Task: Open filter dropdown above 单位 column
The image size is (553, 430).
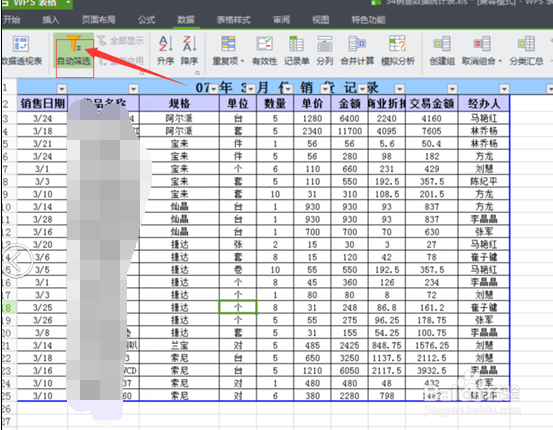Action: (x=251, y=89)
